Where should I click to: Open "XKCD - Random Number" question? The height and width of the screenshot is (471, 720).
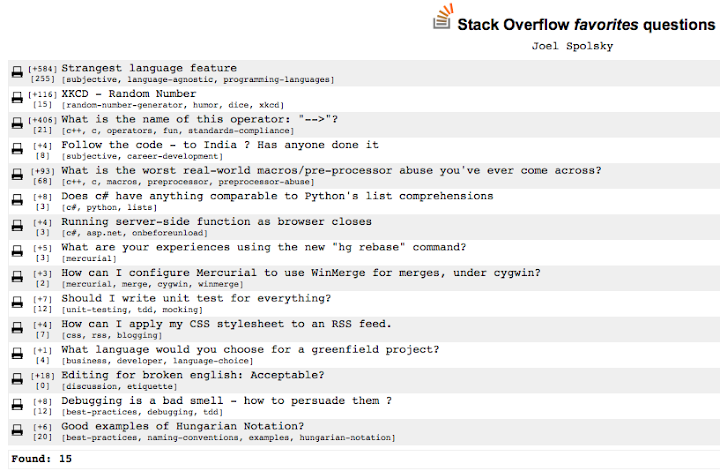pyautogui.click(x=128, y=94)
